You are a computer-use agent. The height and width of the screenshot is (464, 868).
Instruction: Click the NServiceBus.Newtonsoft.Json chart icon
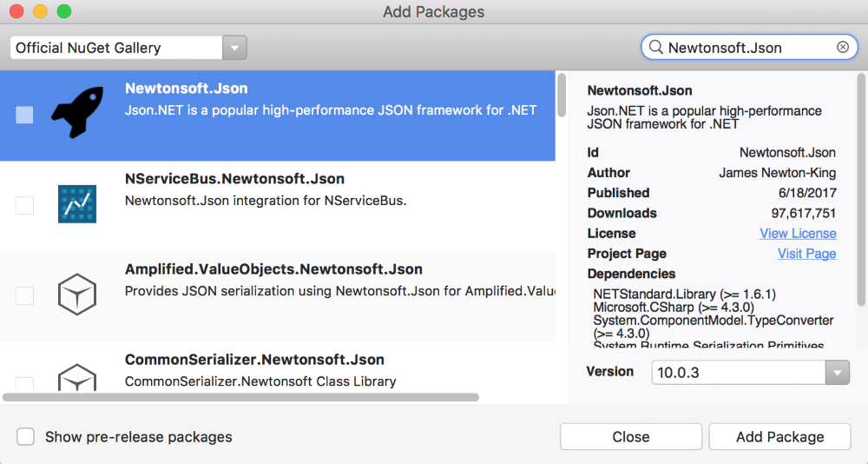[77, 204]
